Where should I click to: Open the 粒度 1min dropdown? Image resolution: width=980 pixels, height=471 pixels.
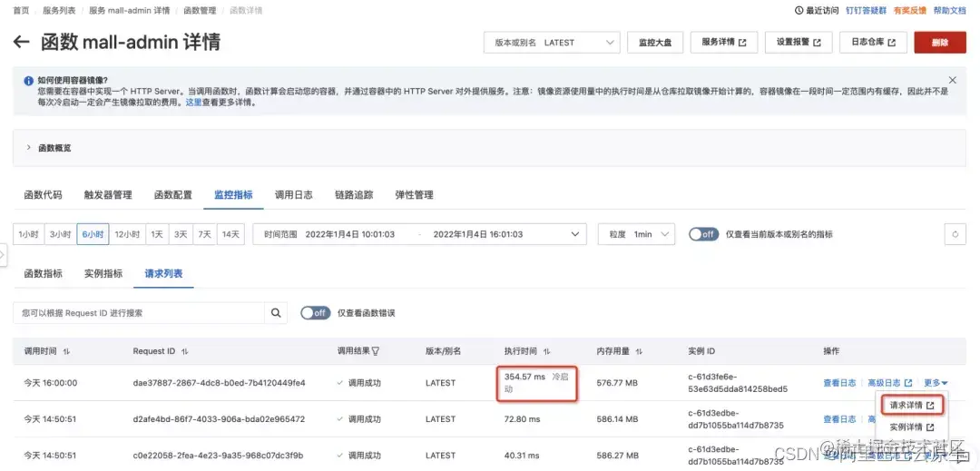click(x=636, y=234)
